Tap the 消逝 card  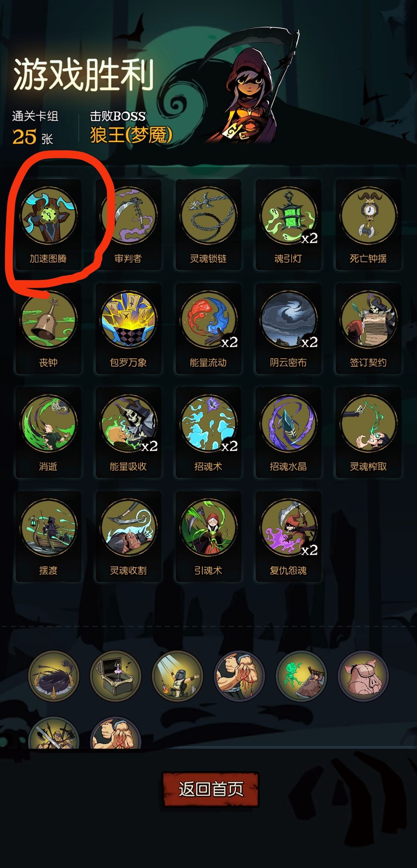[48, 432]
